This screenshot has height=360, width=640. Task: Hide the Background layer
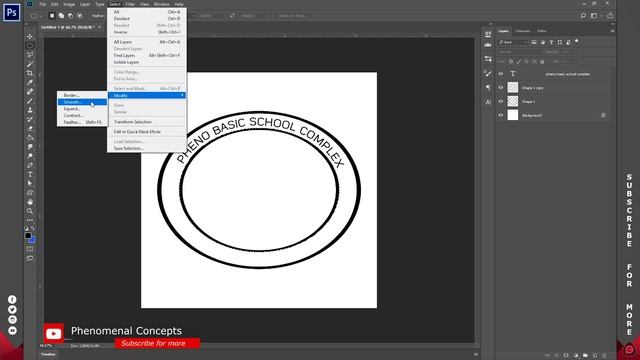[x=501, y=115]
